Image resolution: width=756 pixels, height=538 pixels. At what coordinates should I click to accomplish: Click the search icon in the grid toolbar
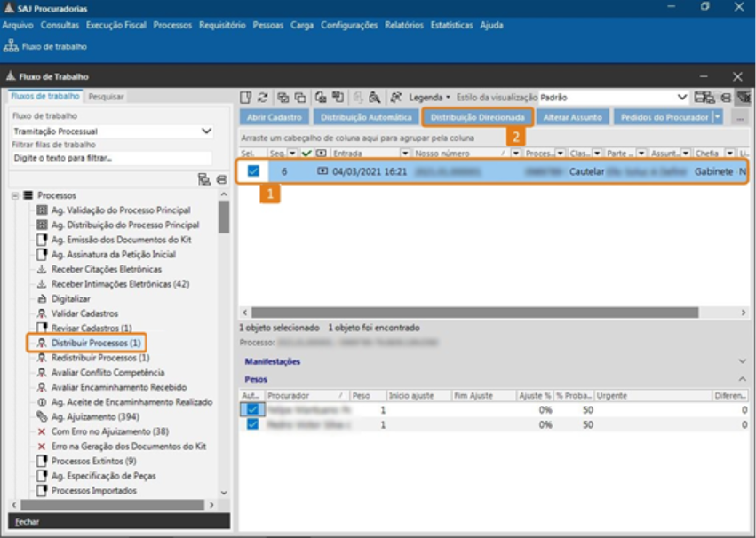click(x=375, y=97)
